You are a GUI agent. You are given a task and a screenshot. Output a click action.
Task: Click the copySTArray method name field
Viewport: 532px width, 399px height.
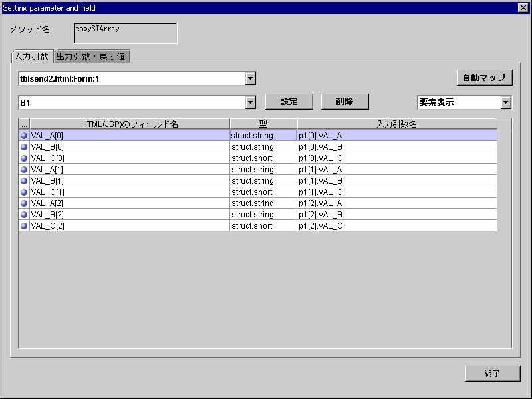click(126, 33)
